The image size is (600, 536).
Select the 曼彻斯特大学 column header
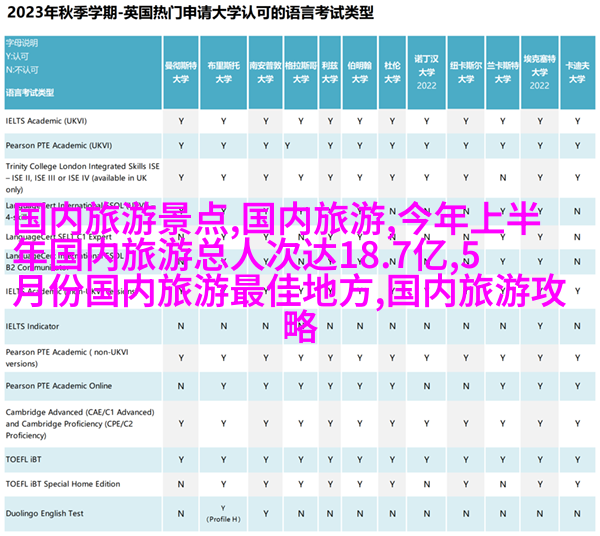pos(181,72)
